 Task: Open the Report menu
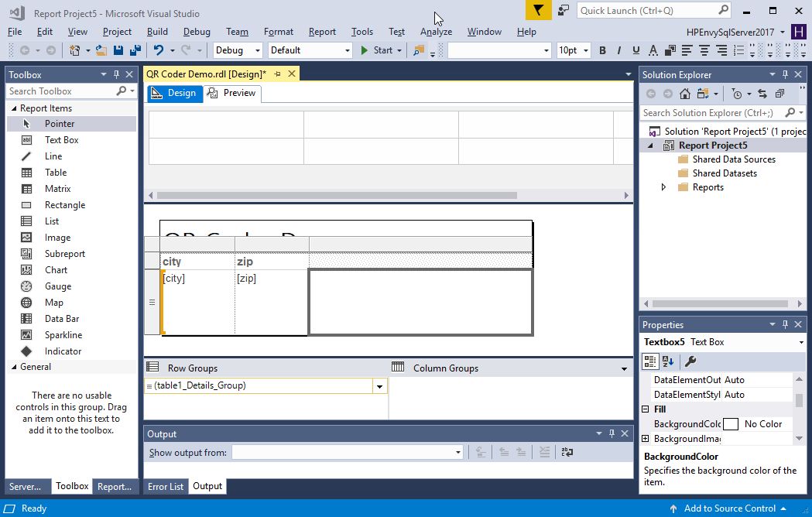coord(322,32)
